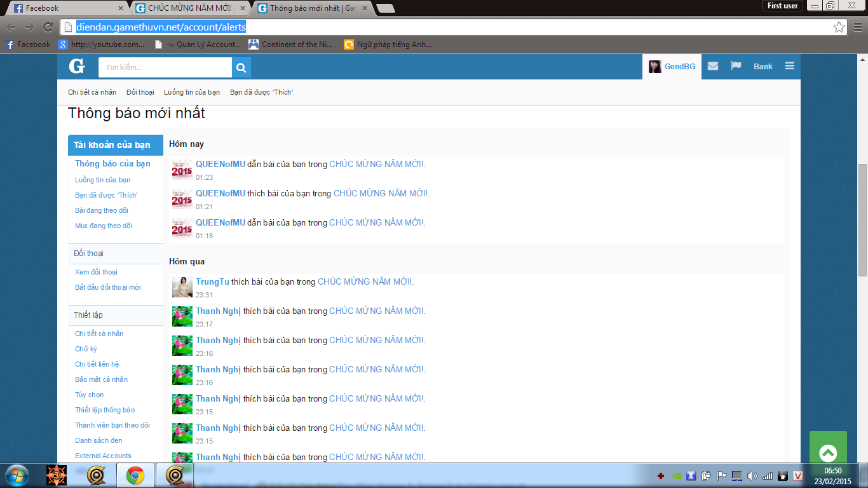Click Thanh Nghị avatar at 23:17 alert
The width and height of the screenshot is (868, 488).
coord(182,316)
